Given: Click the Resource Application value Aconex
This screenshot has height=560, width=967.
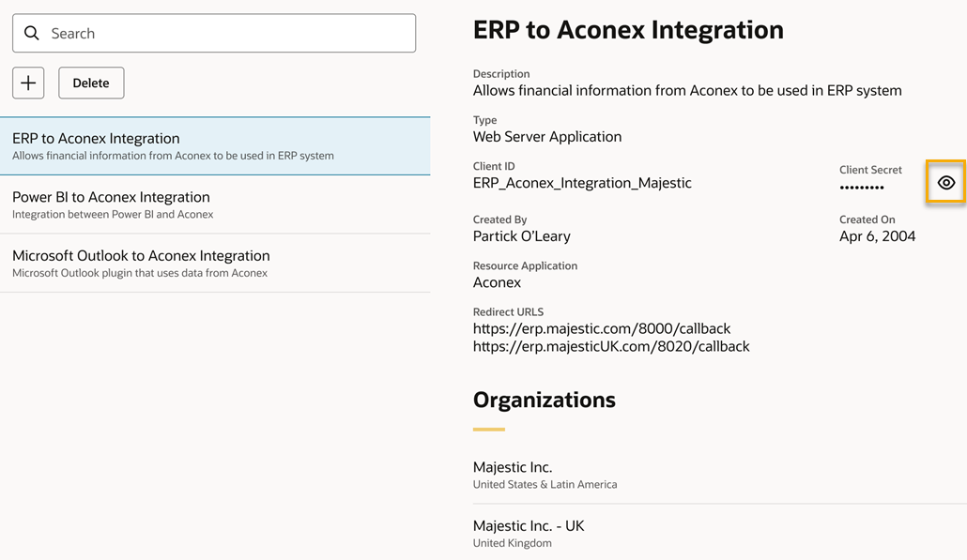Looking at the screenshot, I should [497, 282].
